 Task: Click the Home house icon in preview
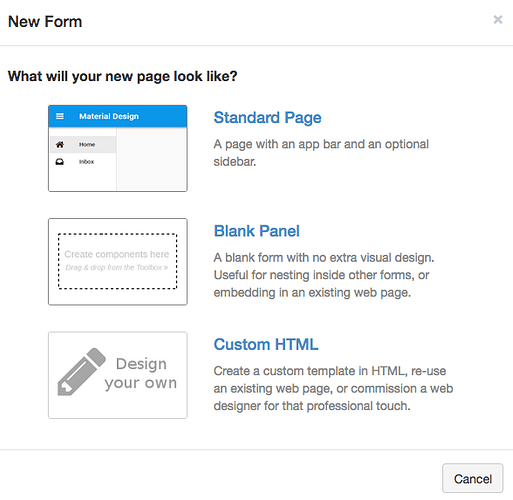tap(60, 144)
